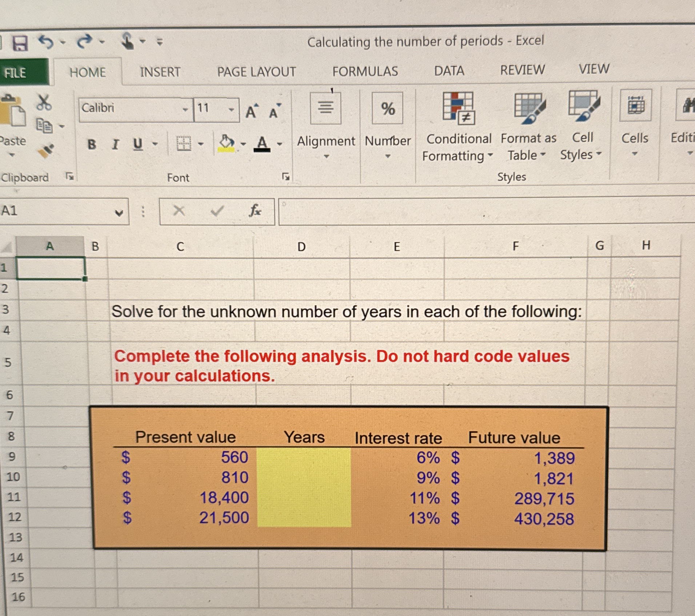Toggle italic formatting
Viewport: 695px width, 616px height.
115,144
